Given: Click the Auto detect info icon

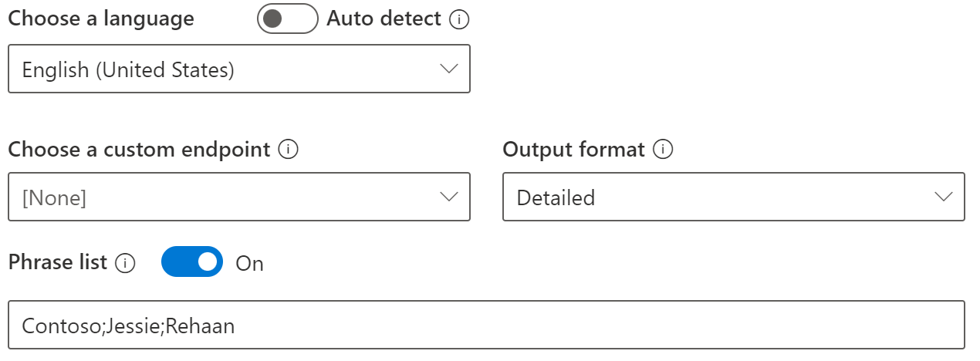Looking at the screenshot, I should coord(459,19).
